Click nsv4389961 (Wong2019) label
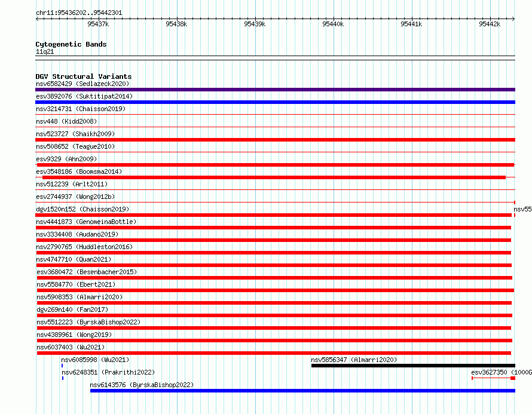Image resolution: width=532 pixels, height=414 pixels. coord(74,335)
